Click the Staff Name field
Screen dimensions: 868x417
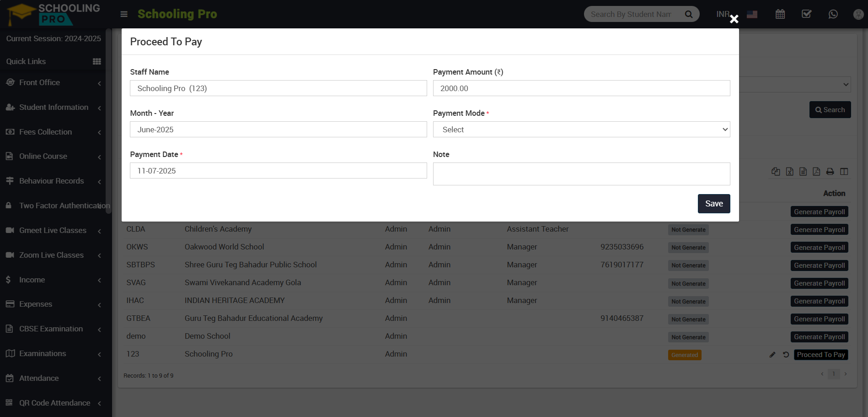pyautogui.click(x=279, y=88)
